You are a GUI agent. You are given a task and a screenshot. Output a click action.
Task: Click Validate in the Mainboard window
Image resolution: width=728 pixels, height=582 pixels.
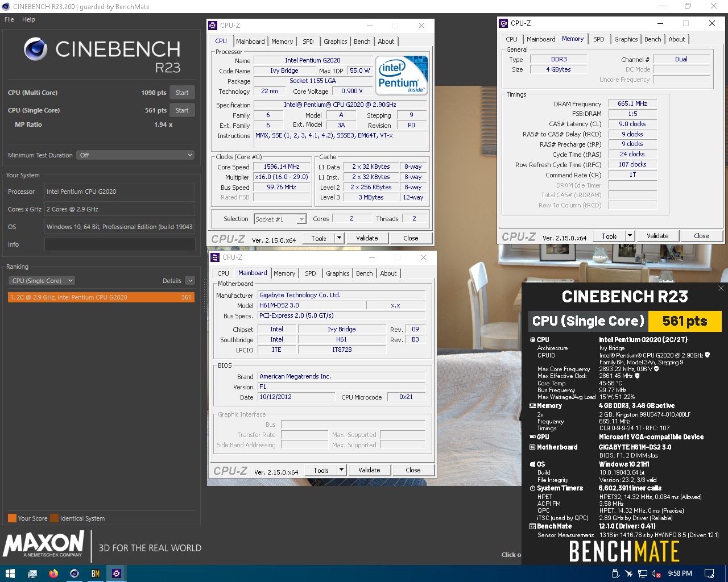click(x=369, y=470)
